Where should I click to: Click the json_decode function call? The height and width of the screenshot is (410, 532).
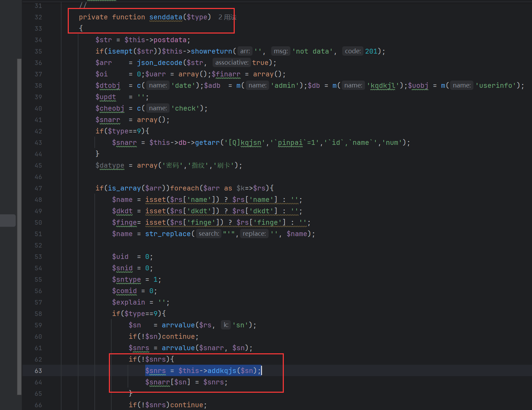[159, 63]
